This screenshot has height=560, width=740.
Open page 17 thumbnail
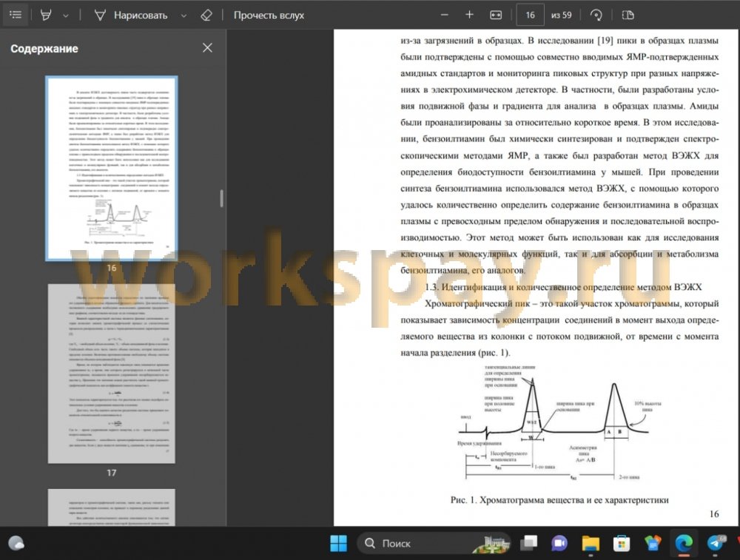112,373
